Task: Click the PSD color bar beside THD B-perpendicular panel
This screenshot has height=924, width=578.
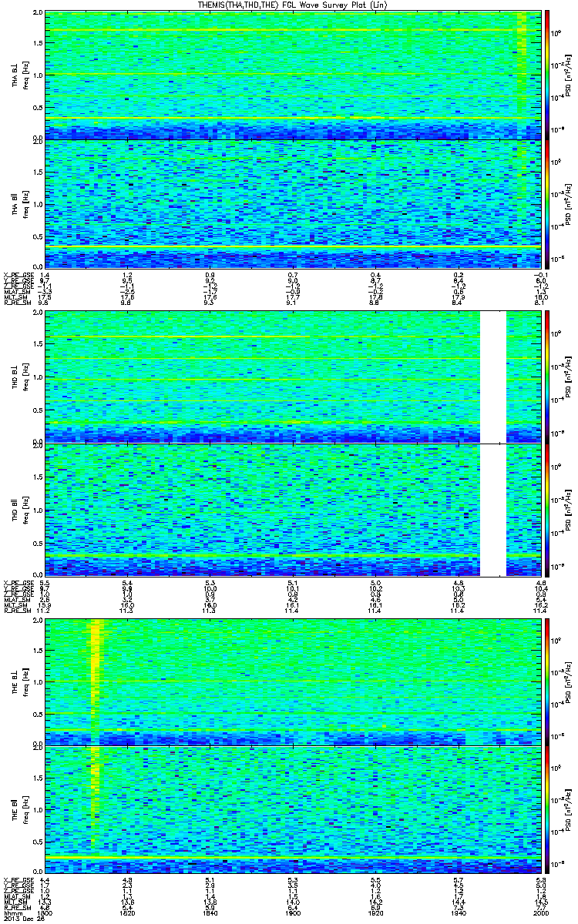Action: (x=548, y=377)
